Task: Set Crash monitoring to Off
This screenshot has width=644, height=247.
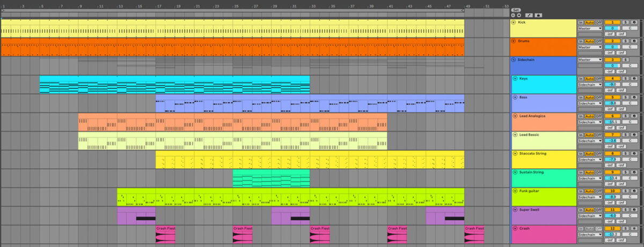Action: click(598, 229)
